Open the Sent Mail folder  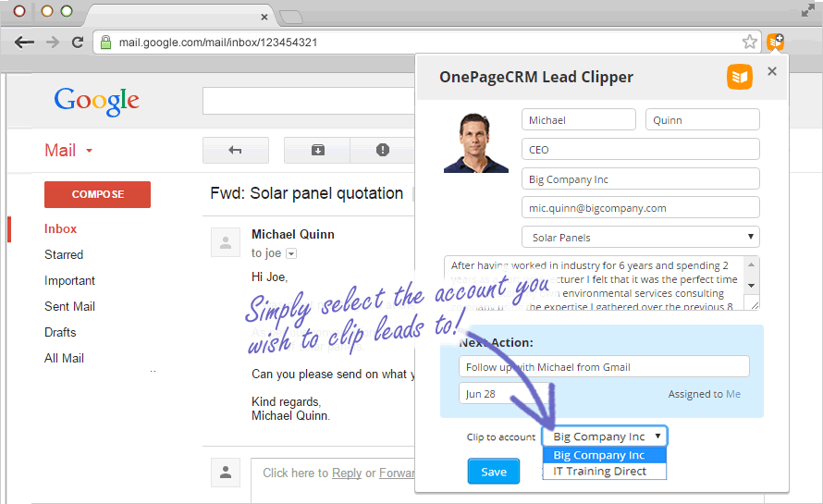(x=69, y=307)
